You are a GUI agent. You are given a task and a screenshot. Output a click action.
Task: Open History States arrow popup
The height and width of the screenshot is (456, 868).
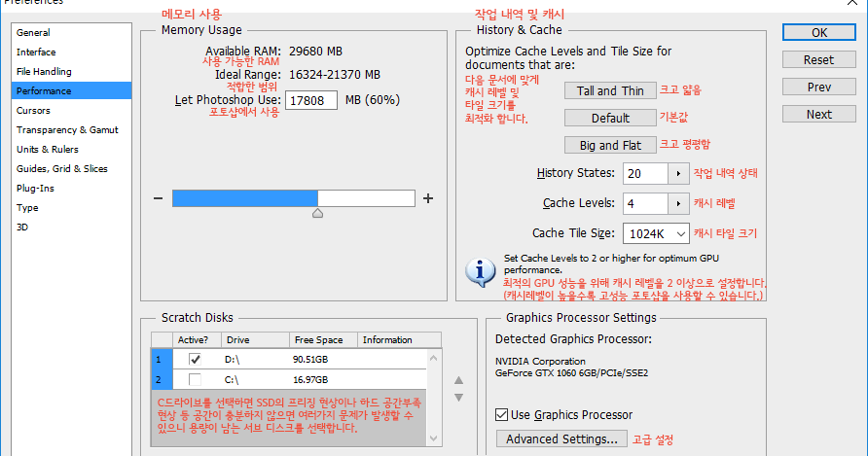678,174
